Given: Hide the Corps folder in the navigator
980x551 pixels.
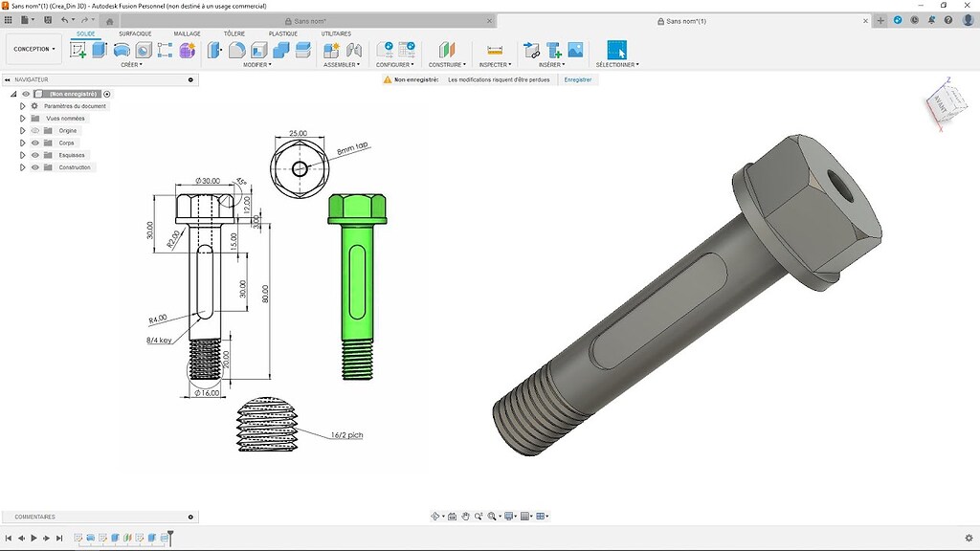Looking at the screenshot, I should pos(35,143).
